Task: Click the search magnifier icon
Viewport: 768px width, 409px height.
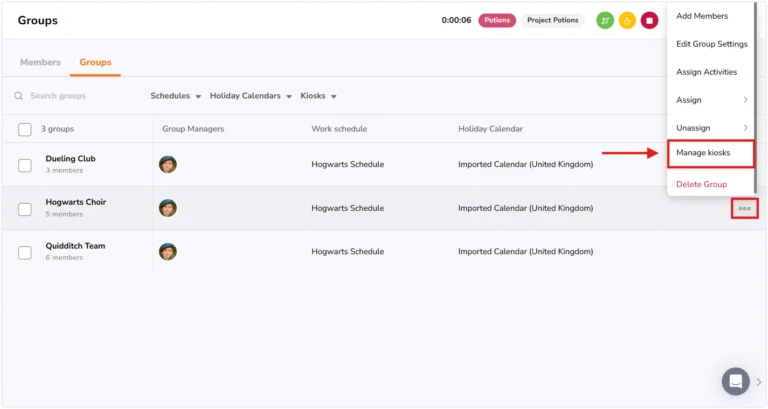Action: click(19, 96)
